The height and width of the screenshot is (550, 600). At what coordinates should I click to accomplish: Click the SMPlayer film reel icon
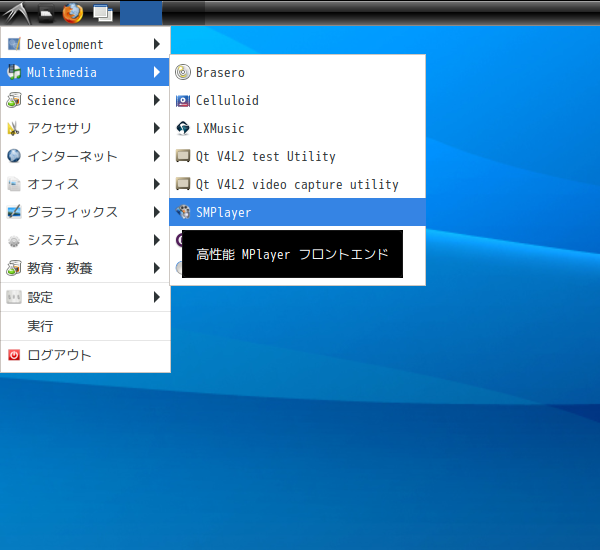[x=183, y=212]
